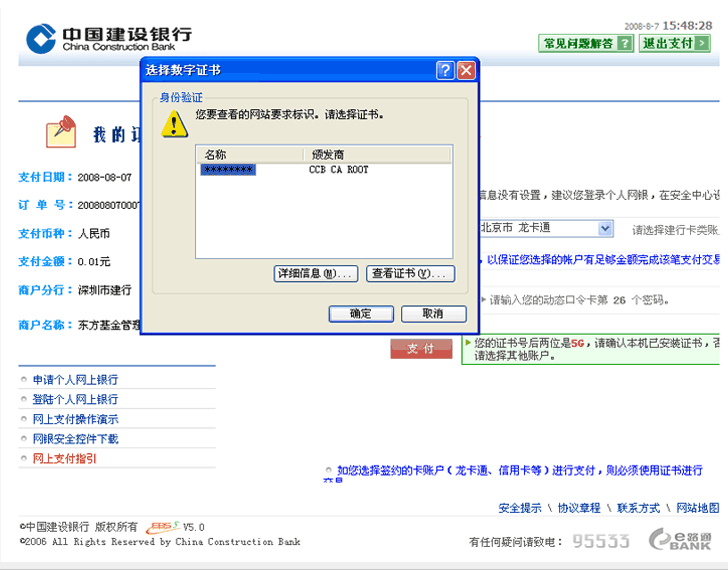Open 详细信息(M)... button

pos(316,273)
